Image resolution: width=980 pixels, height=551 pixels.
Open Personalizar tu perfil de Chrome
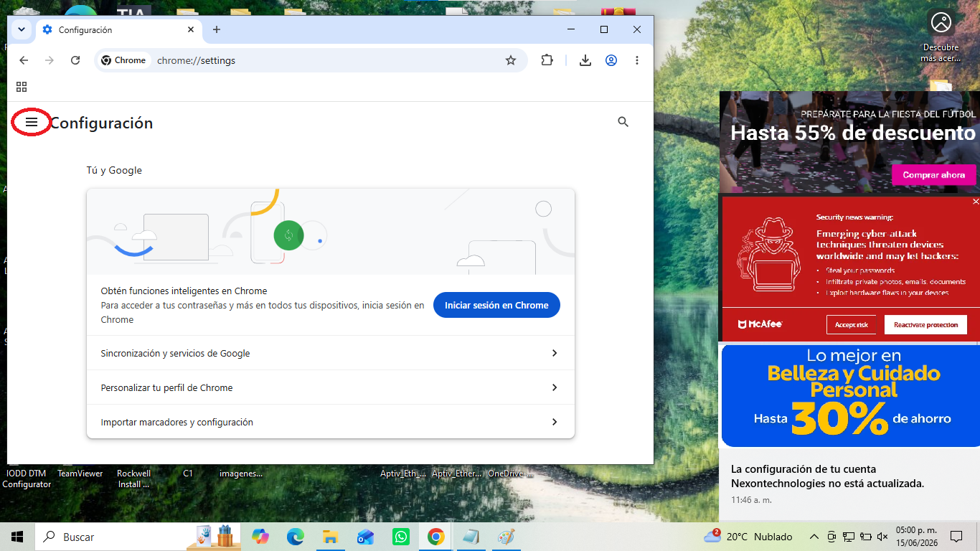(331, 387)
